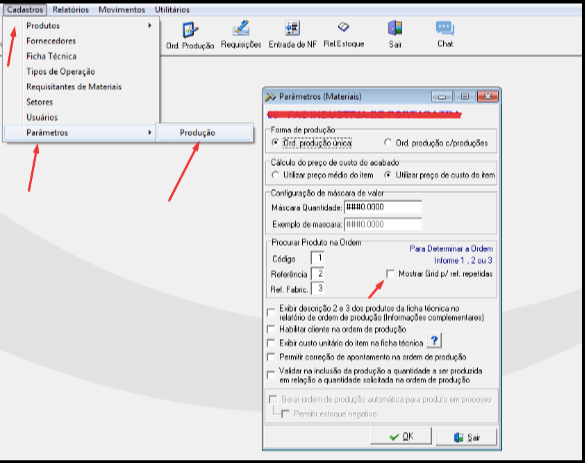
Task: Select Utilizar preço médio do item option
Action: click(x=275, y=175)
